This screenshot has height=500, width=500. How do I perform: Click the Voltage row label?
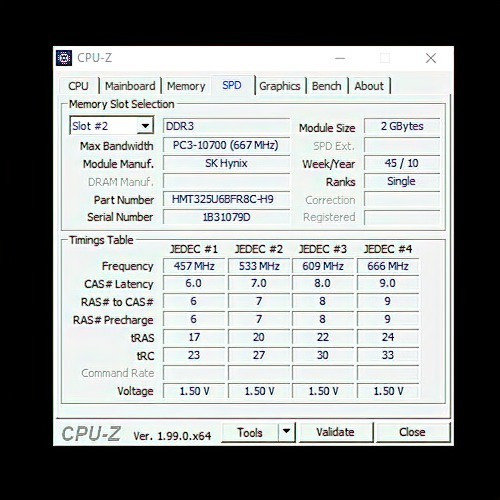click(135, 391)
